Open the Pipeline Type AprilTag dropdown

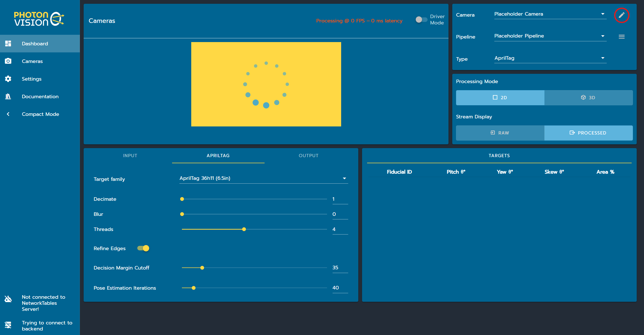(x=550, y=58)
